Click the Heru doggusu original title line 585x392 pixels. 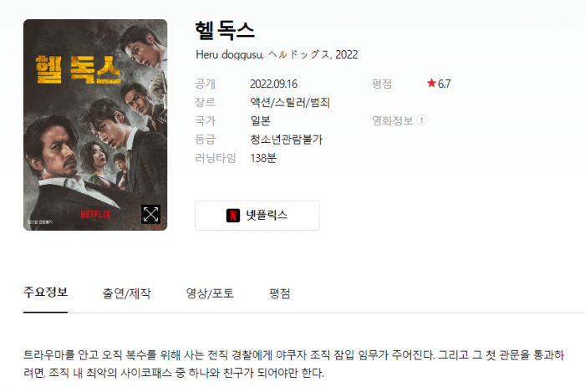(277, 55)
